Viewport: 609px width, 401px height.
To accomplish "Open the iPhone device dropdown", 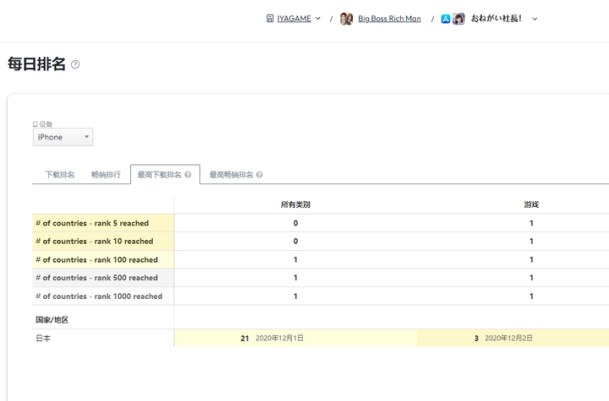I will [x=63, y=137].
